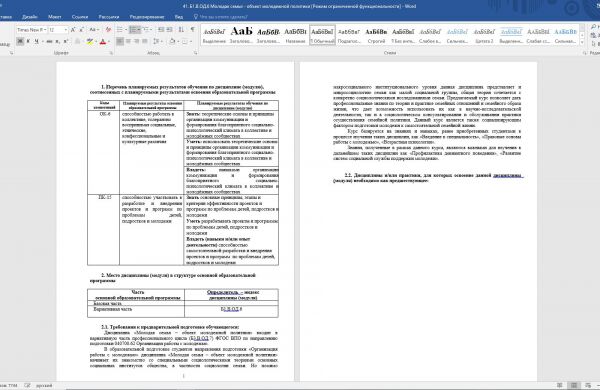Screen dimensions: 600x390
Task: Click the Вариативная часть table cell
Action: tap(136, 311)
